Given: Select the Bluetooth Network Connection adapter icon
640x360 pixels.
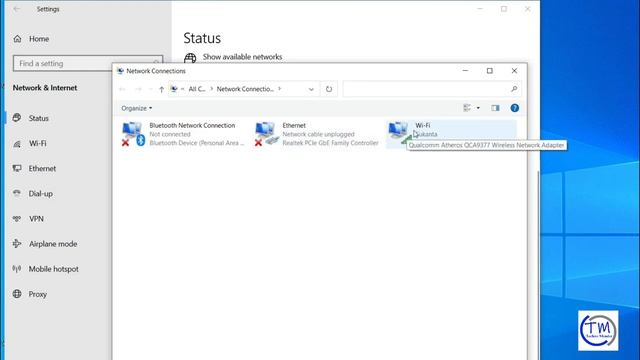Looking at the screenshot, I should click(x=133, y=134).
